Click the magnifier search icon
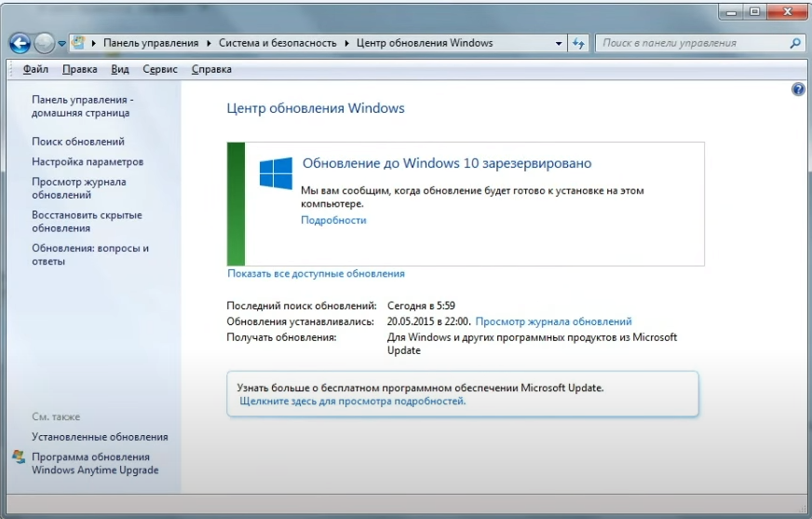 click(x=795, y=43)
